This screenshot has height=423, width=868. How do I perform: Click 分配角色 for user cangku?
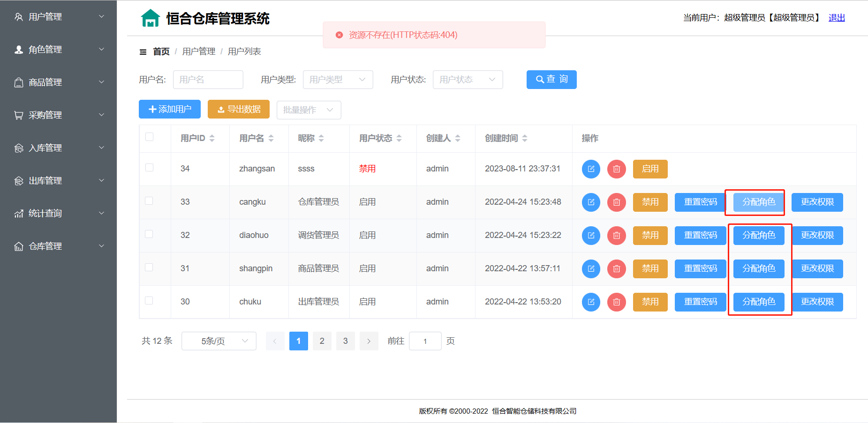tap(759, 202)
